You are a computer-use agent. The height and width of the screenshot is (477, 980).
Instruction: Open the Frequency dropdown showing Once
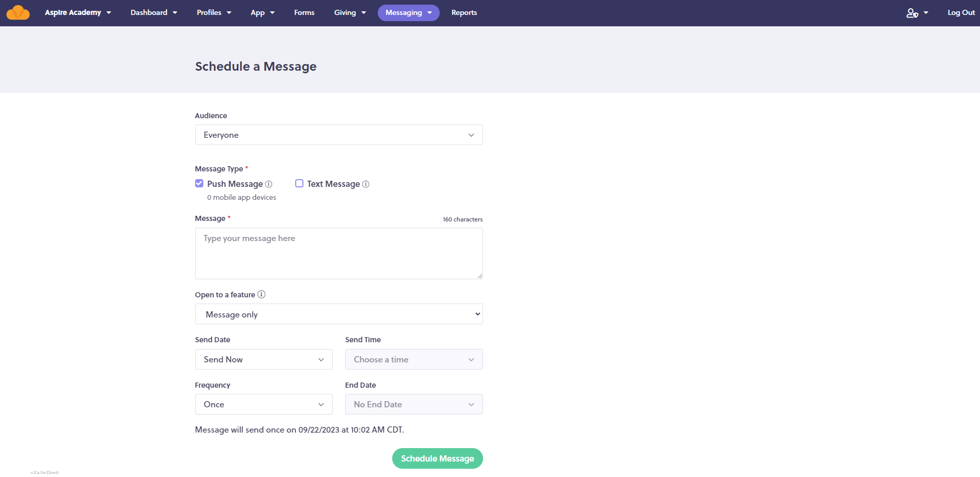tap(263, 404)
